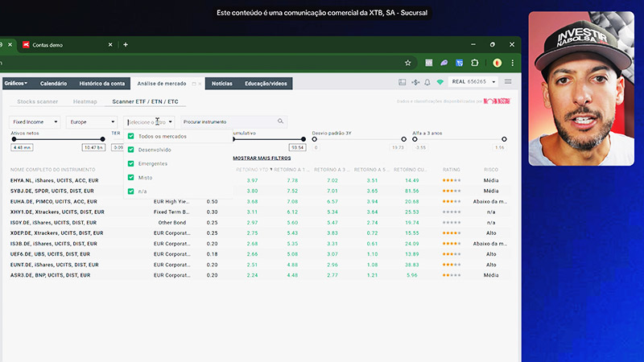Open the layout panel icon in xStation toolbar

[402, 82]
